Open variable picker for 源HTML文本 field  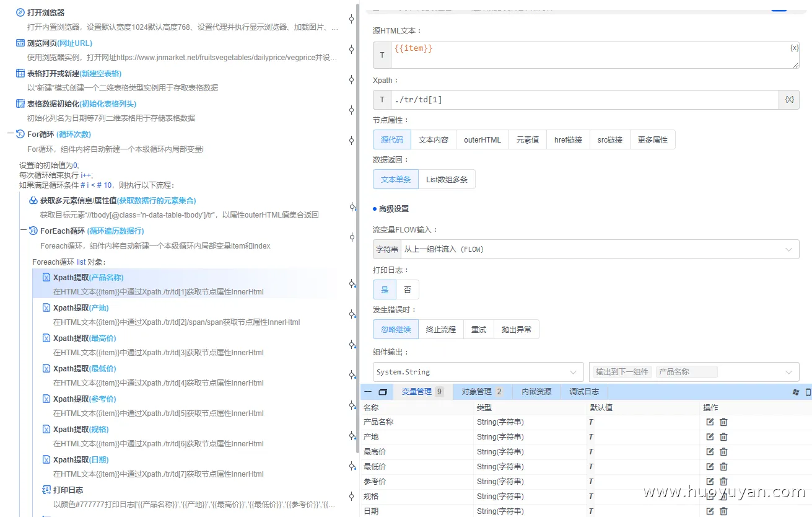[x=794, y=48]
